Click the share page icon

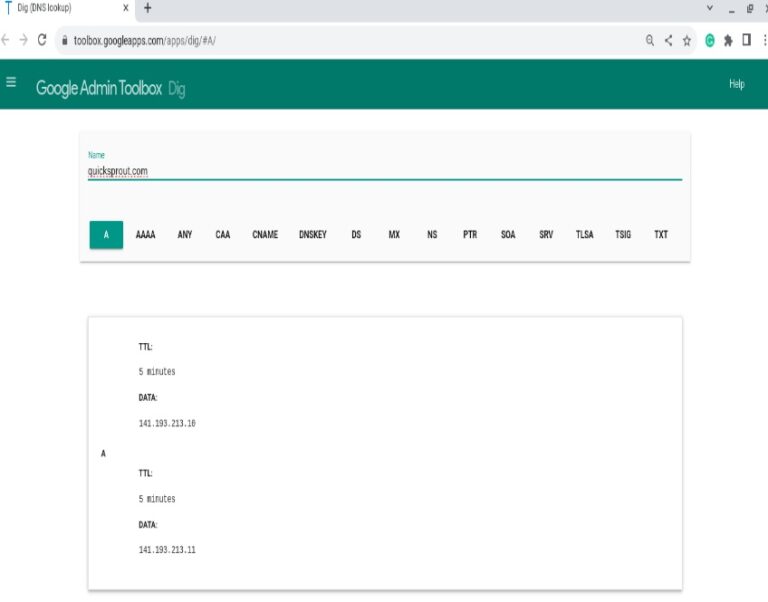pyautogui.click(x=668, y=41)
